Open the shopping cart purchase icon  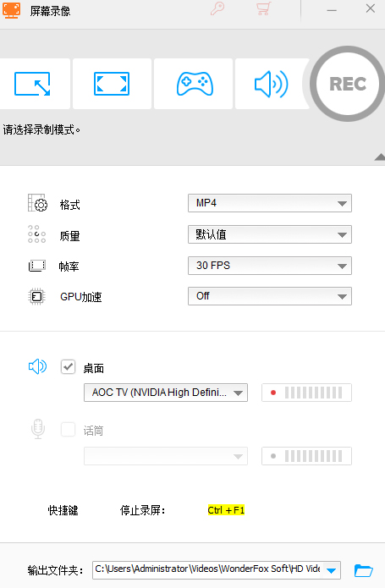[x=263, y=8]
